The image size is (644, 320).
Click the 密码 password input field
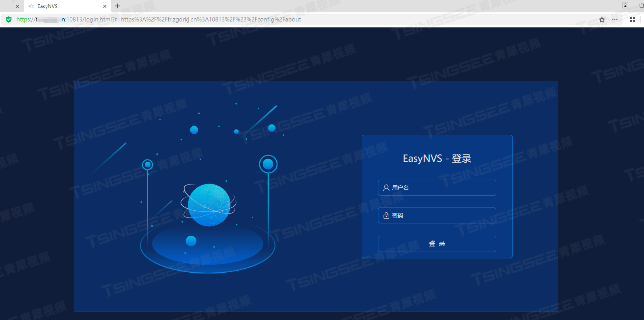(x=437, y=215)
